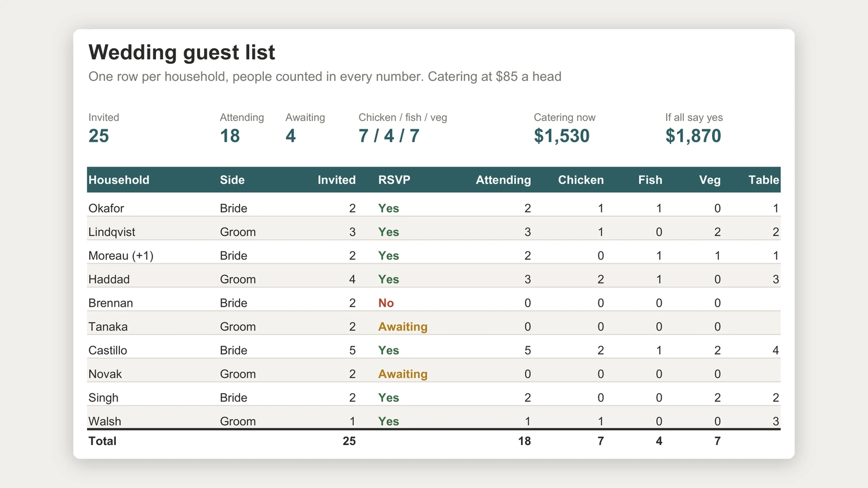Click the 'No' RSVP in Brennan row
Viewport: 868px width, 488px height.
(x=386, y=303)
